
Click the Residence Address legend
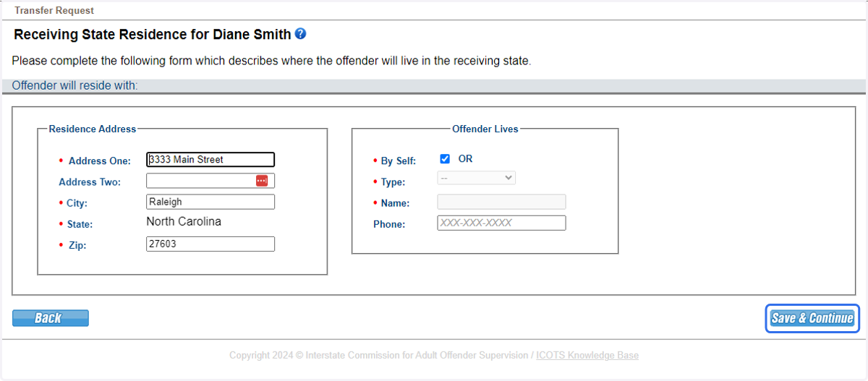tap(93, 129)
